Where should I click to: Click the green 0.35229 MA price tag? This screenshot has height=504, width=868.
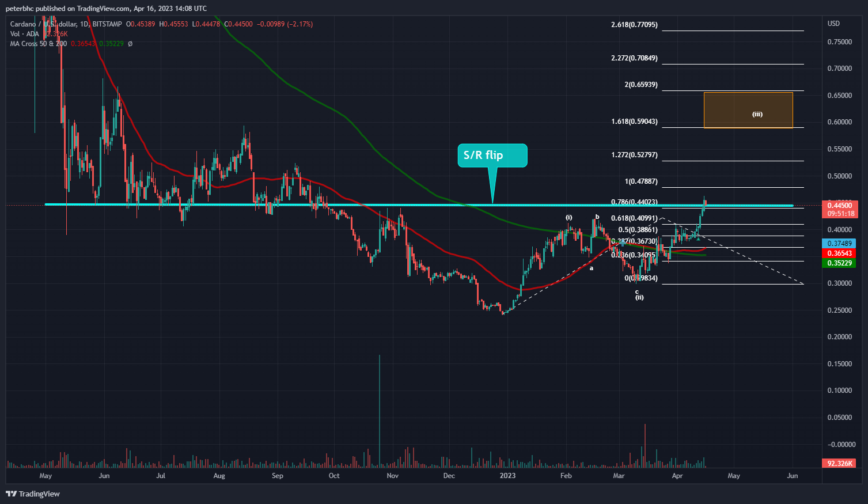tap(839, 263)
